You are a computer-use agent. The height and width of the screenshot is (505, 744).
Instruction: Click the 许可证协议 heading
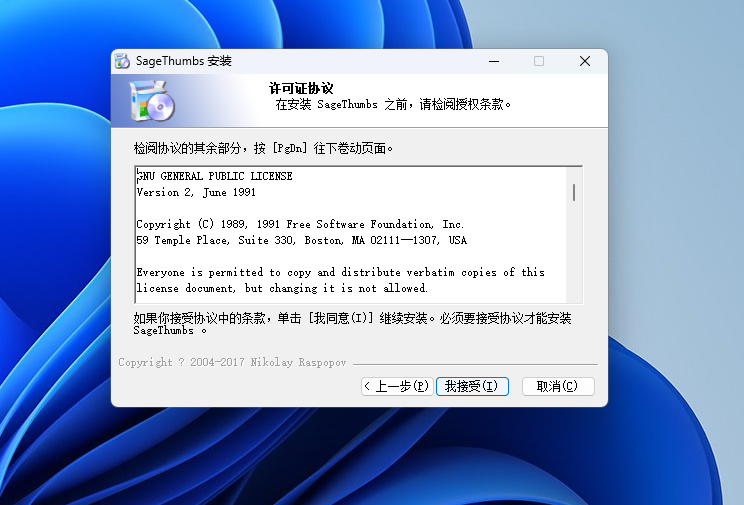(301, 88)
